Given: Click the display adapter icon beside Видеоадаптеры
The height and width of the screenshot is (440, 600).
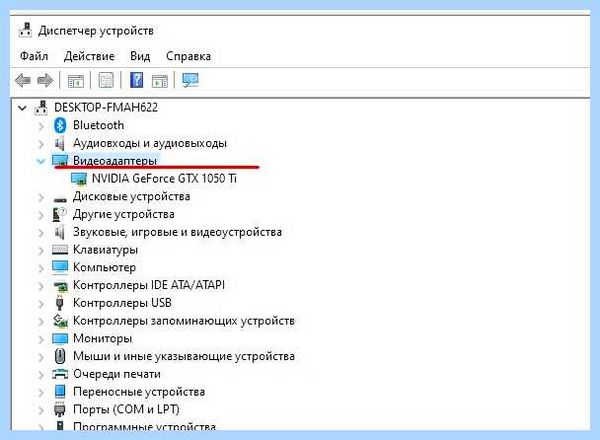Looking at the screenshot, I should (60, 161).
